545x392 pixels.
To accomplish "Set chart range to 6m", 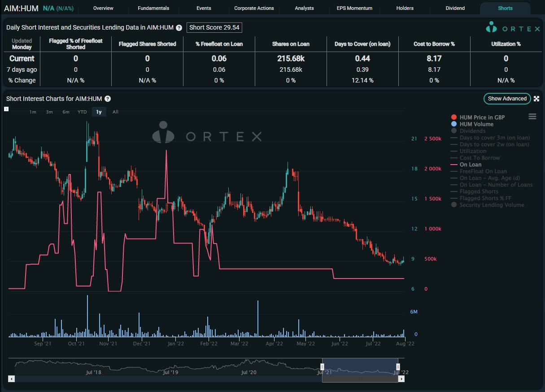I will 66,112.
